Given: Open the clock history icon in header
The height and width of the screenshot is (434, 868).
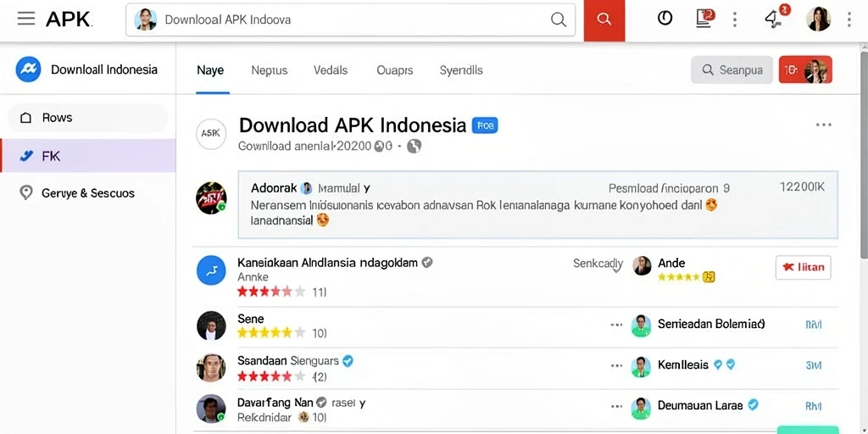Looking at the screenshot, I should tap(665, 19).
